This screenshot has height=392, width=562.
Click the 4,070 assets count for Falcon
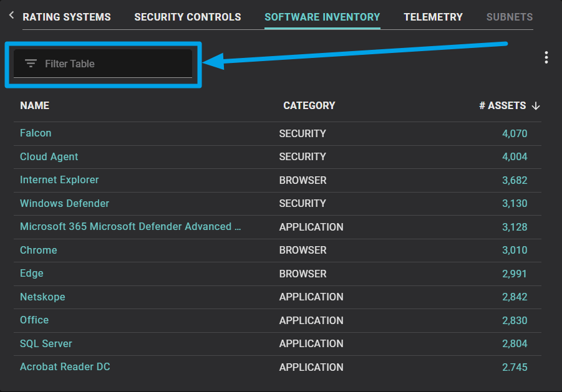pos(514,133)
